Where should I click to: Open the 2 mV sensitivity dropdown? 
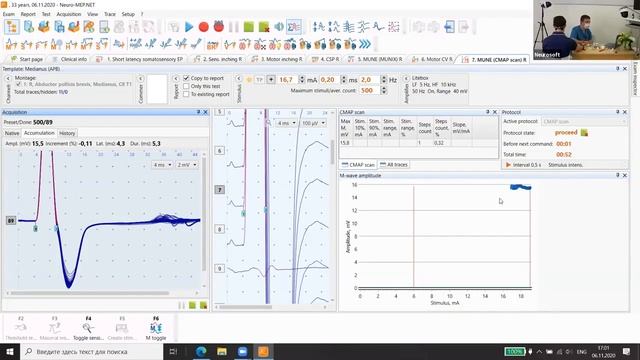tap(187, 164)
